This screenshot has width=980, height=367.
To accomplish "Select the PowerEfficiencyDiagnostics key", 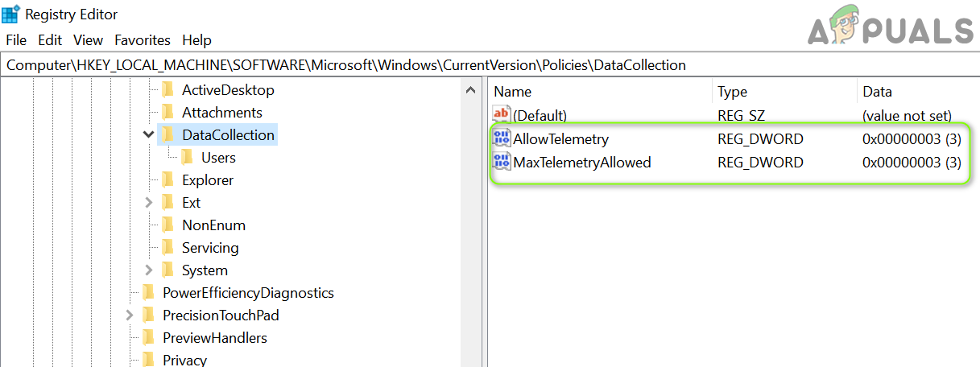I will [248, 293].
